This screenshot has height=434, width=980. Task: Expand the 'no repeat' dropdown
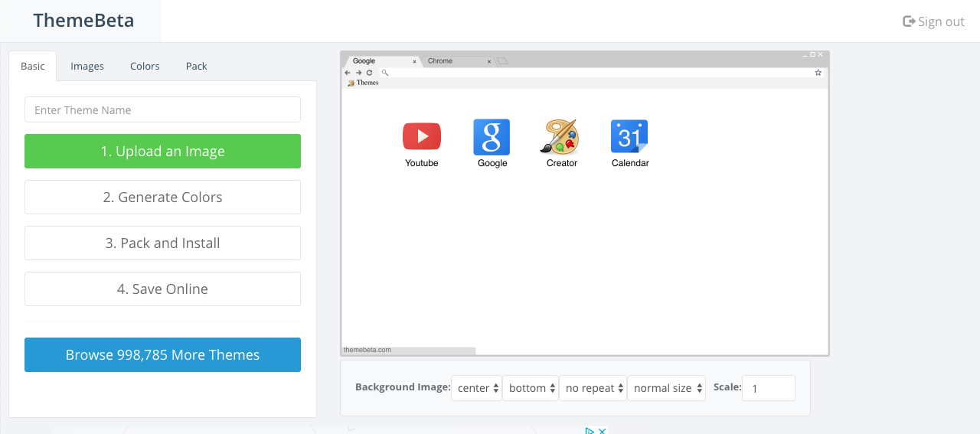[x=593, y=388]
